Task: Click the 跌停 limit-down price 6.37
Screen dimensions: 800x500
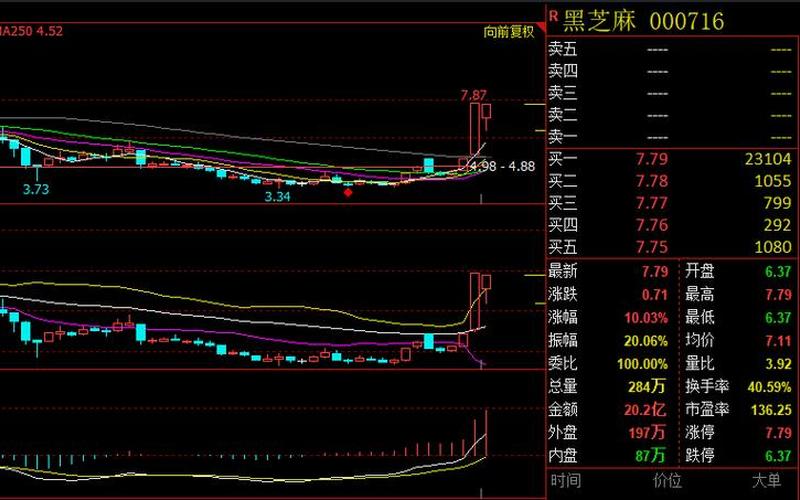Action: click(x=778, y=455)
